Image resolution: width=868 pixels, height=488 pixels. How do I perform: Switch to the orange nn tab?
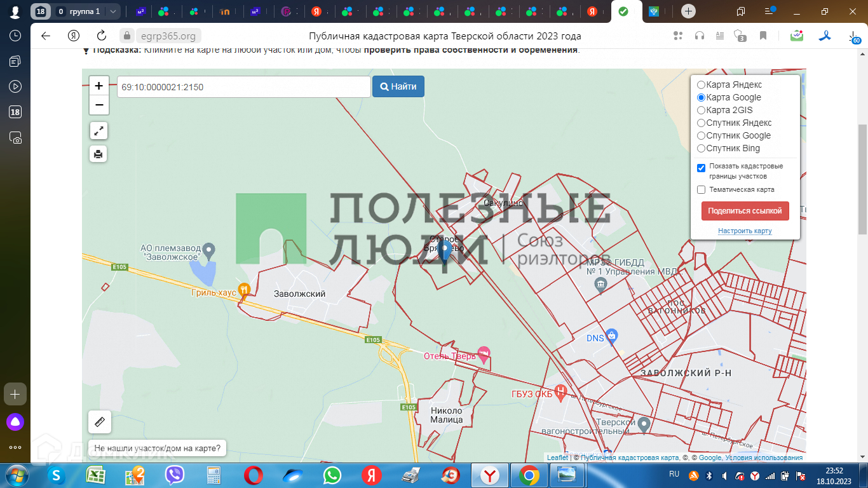tap(224, 11)
